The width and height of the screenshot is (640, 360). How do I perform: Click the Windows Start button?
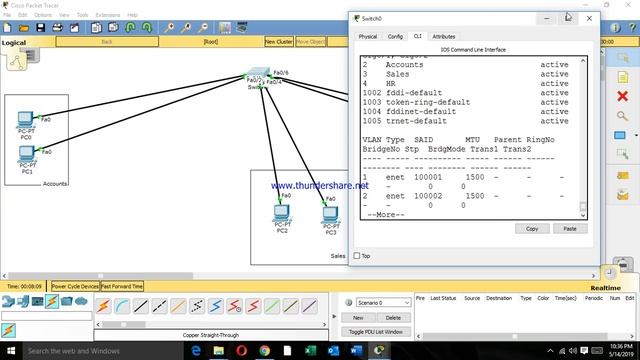(11, 351)
